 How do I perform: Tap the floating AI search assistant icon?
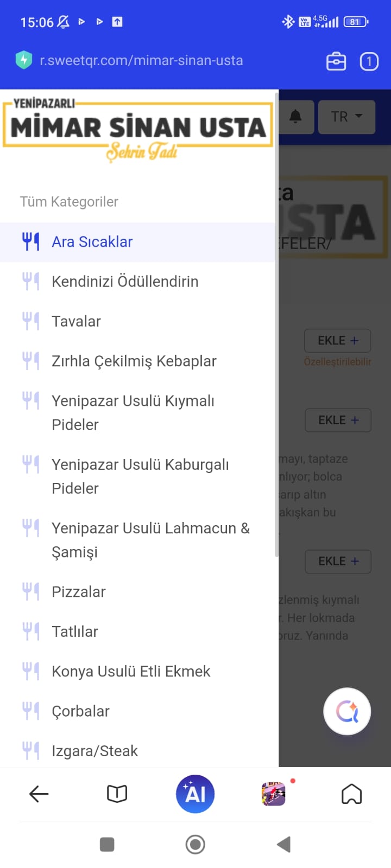point(347,711)
